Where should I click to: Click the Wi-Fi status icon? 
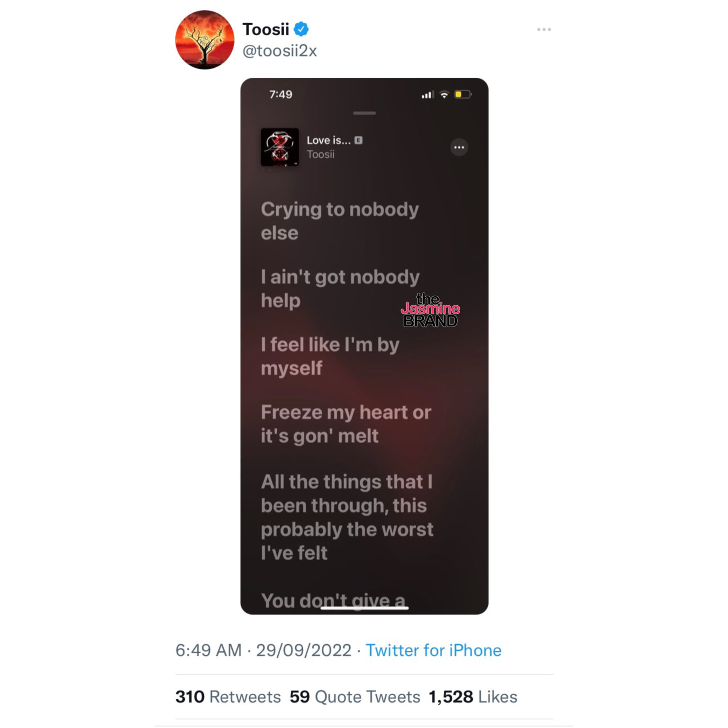pos(444,94)
